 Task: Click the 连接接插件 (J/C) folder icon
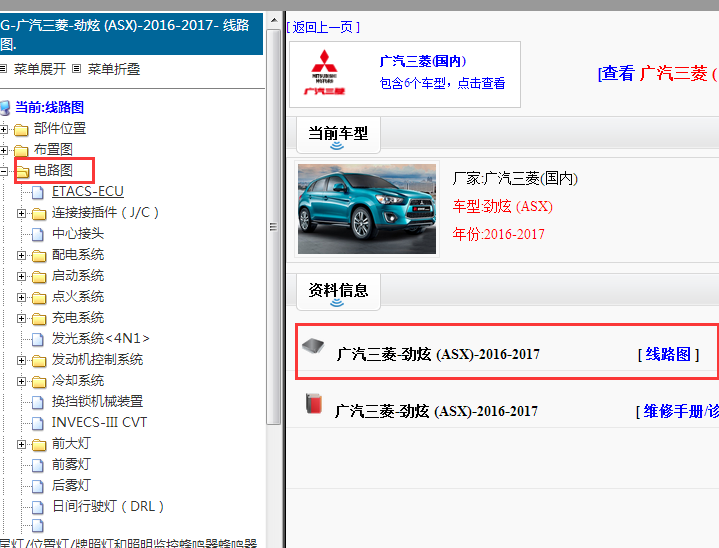(39, 214)
